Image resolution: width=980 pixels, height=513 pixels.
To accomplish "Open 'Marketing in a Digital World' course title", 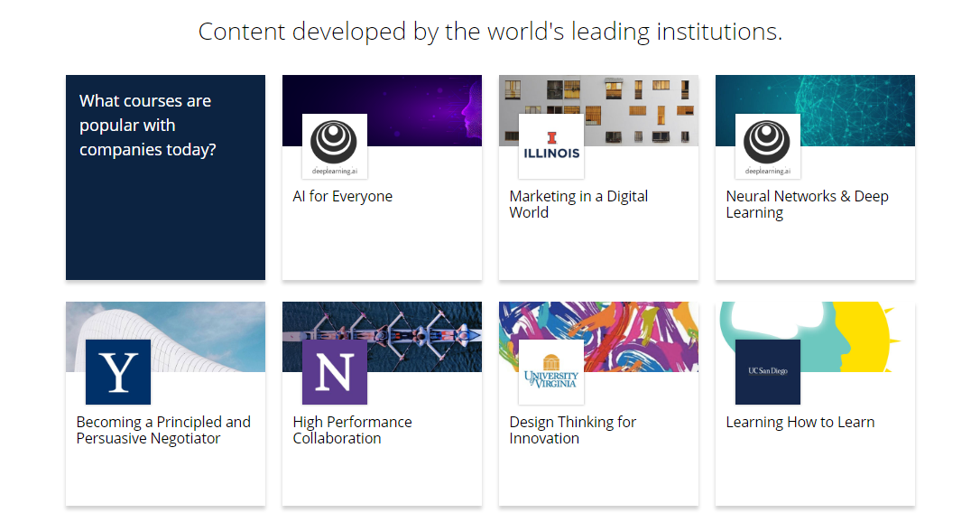I will [578, 204].
